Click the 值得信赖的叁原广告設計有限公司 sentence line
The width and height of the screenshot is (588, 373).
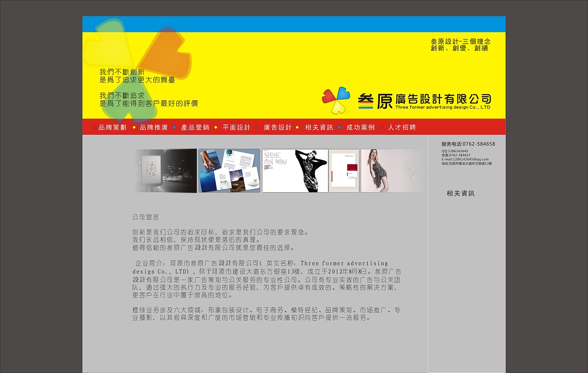[215, 247]
